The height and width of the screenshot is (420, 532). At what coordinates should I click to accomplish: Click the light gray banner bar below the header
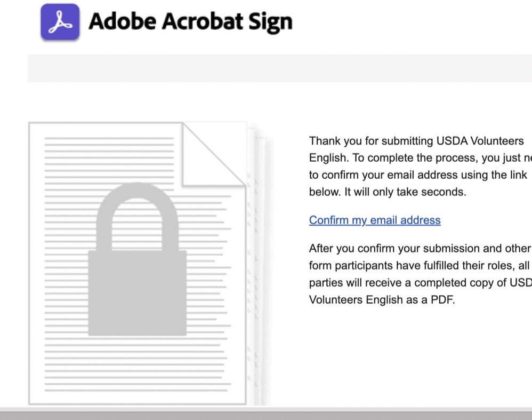pos(279,68)
